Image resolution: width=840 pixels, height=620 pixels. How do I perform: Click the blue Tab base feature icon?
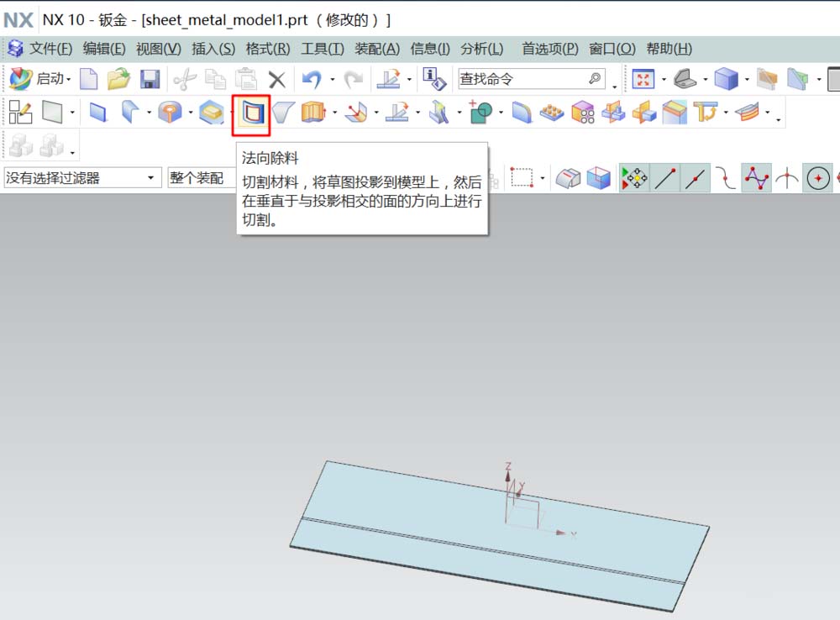coord(97,113)
